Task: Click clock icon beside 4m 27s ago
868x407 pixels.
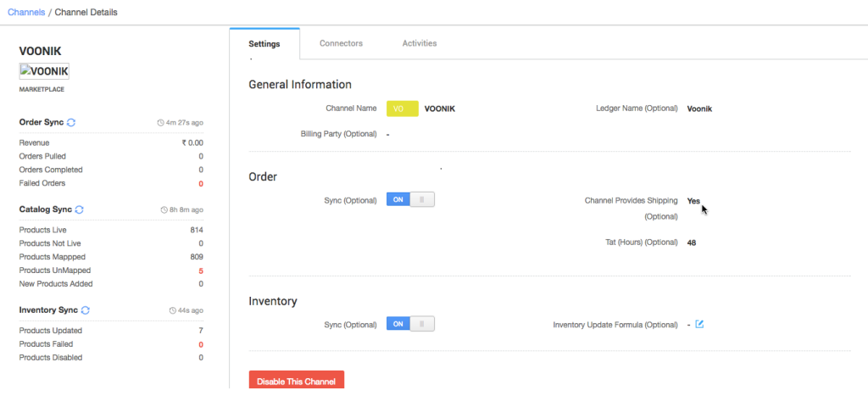Action: (x=160, y=123)
